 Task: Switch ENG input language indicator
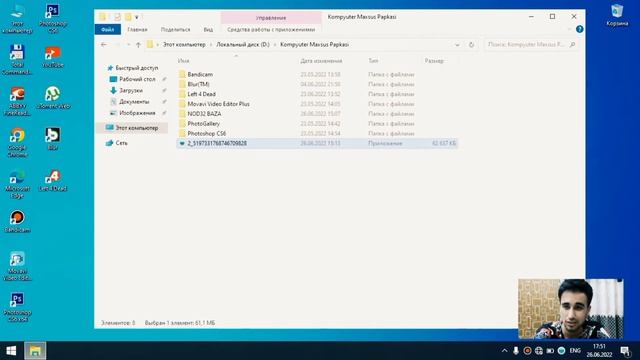[x=575, y=351]
